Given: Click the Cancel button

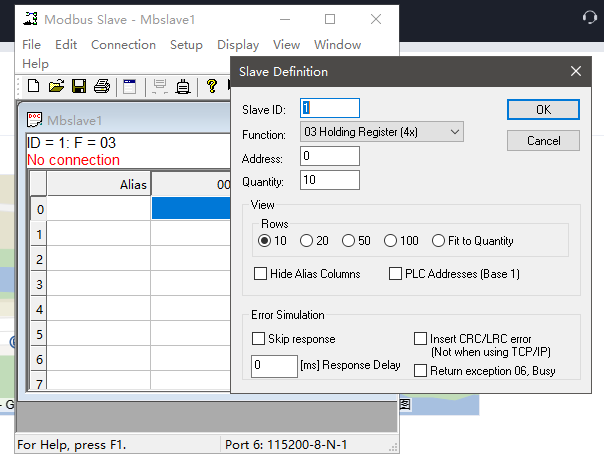Looking at the screenshot, I should coord(543,141).
